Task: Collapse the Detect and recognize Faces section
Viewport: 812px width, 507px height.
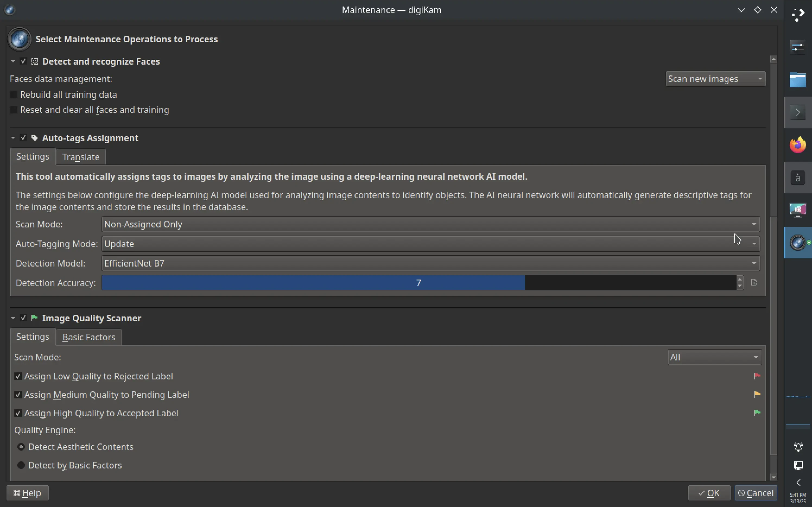Action: tap(13, 61)
